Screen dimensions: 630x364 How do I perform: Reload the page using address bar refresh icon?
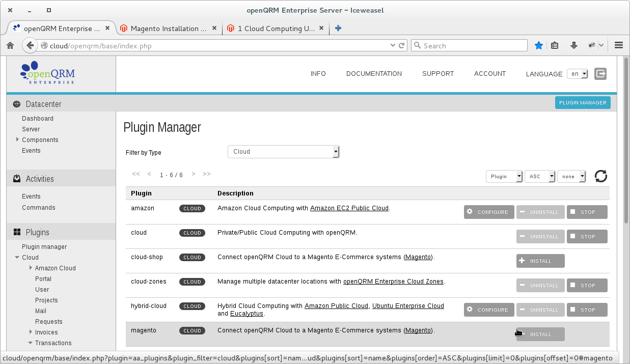[402, 45]
